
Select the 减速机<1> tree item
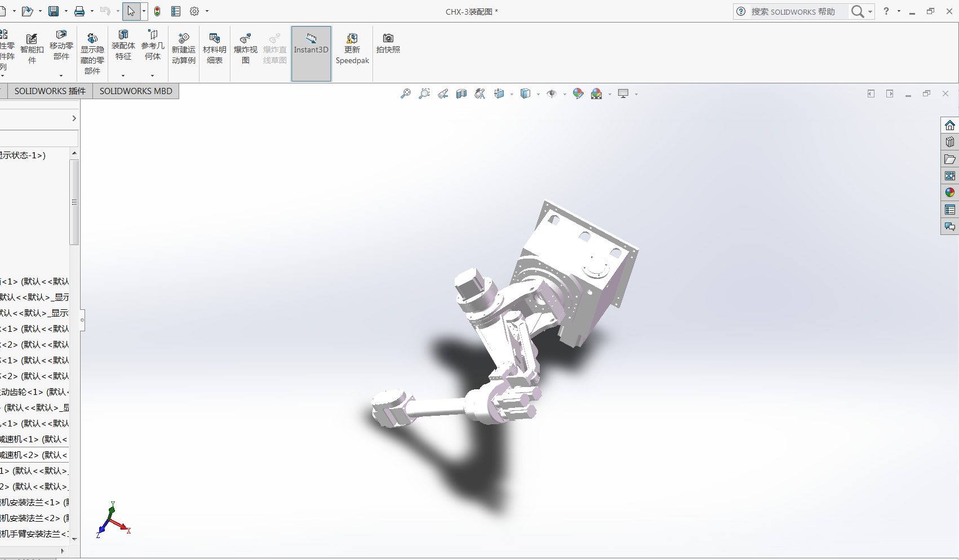point(34,439)
